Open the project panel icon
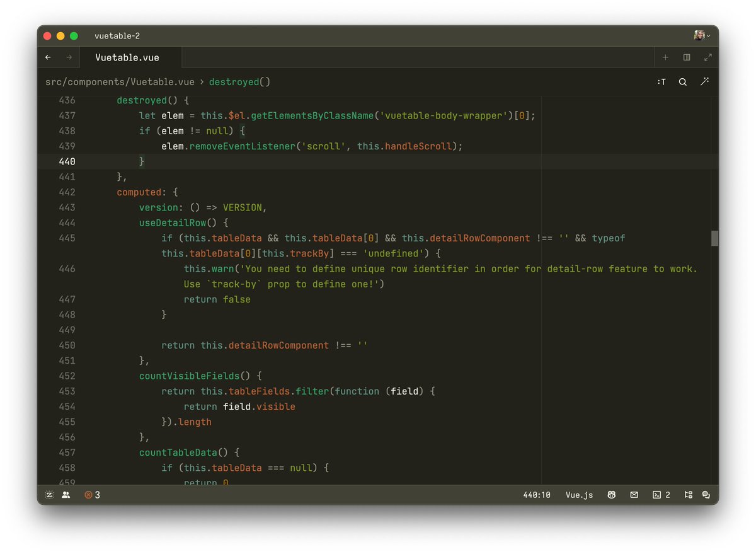Image resolution: width=756 pixels, height=554 pixels. point(689,495)
